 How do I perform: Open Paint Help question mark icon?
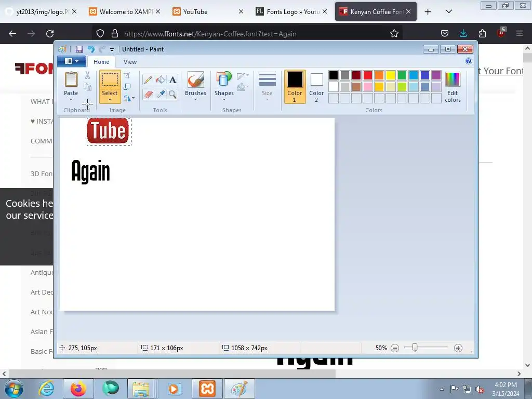[469, 61]
